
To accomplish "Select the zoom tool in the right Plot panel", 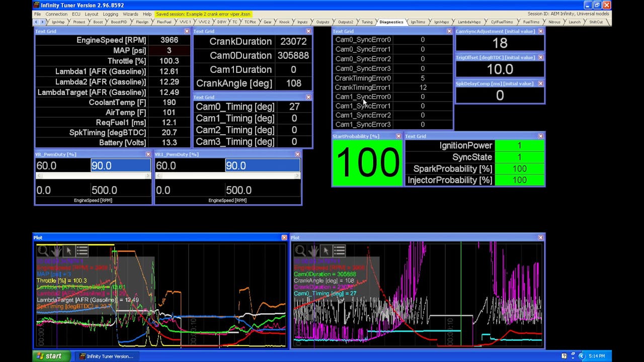I will tap(299, 251).
